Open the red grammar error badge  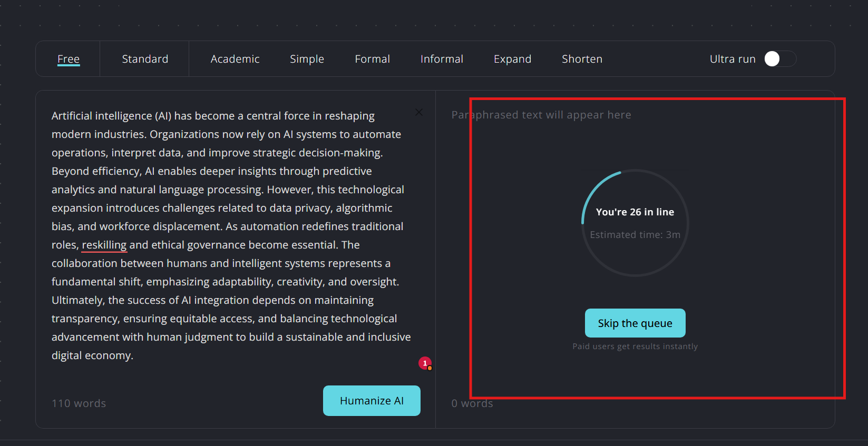coord(425,363)
